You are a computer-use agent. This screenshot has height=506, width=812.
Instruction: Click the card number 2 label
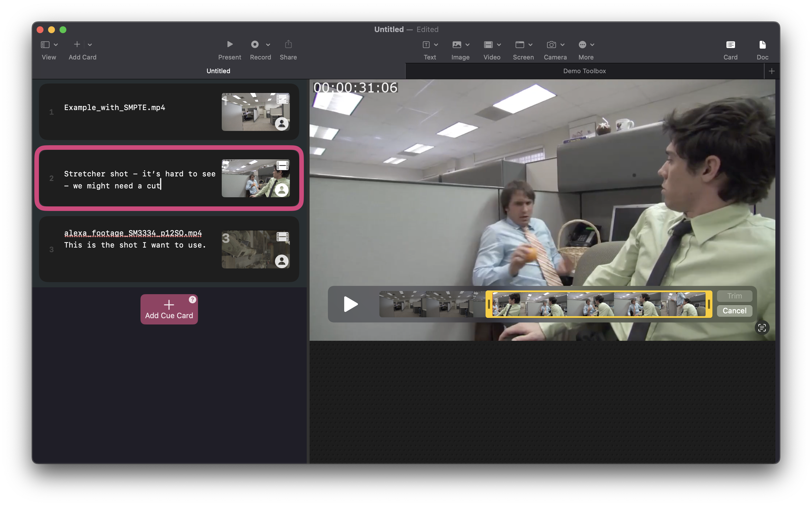pyautogui.click(x=51, y=178)
